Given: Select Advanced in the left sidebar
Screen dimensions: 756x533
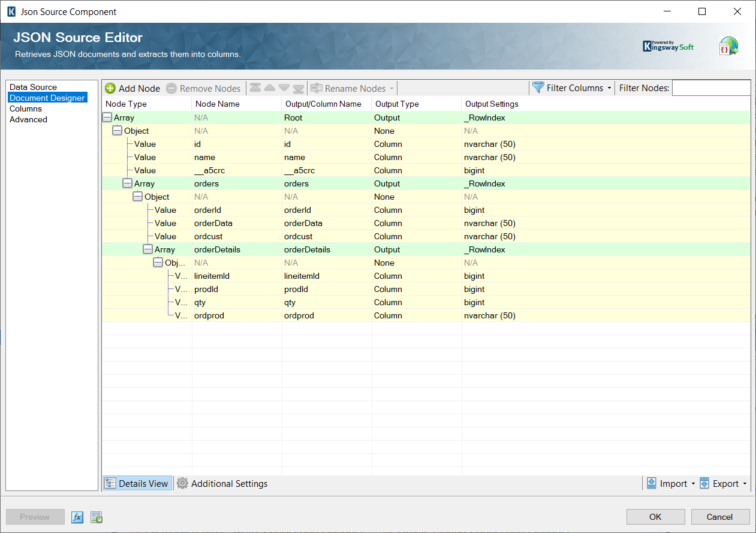Looking at the screenshot, I should 28,119.
